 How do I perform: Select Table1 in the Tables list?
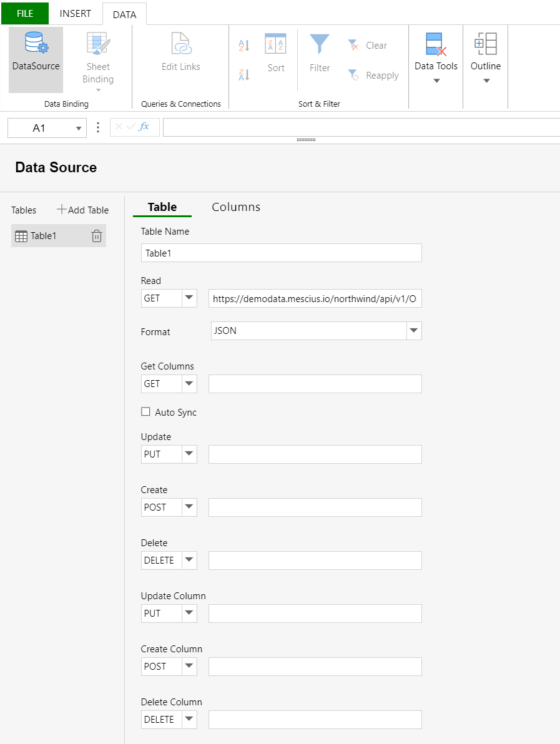pyautogui.click(x=44, y=236)
